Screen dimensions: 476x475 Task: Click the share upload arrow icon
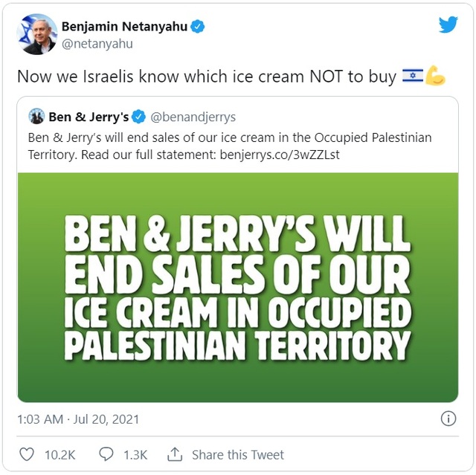point(175,453)
